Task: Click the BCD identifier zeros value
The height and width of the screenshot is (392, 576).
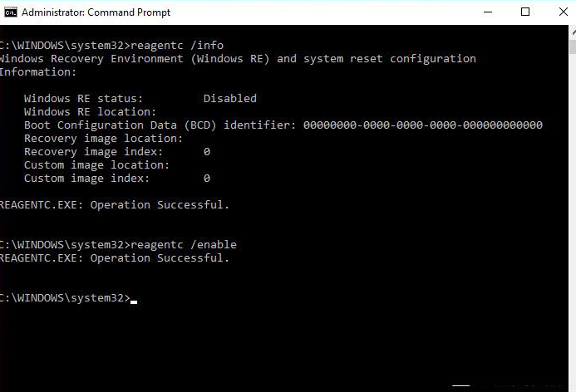Action: tap(422, 125)
